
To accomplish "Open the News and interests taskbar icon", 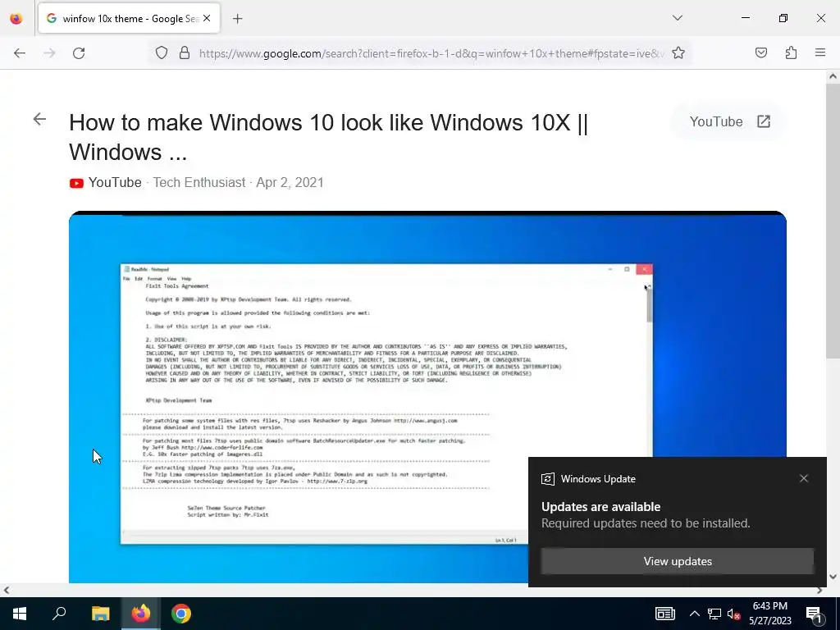I will pyautogui.click(x=664, y=614).
